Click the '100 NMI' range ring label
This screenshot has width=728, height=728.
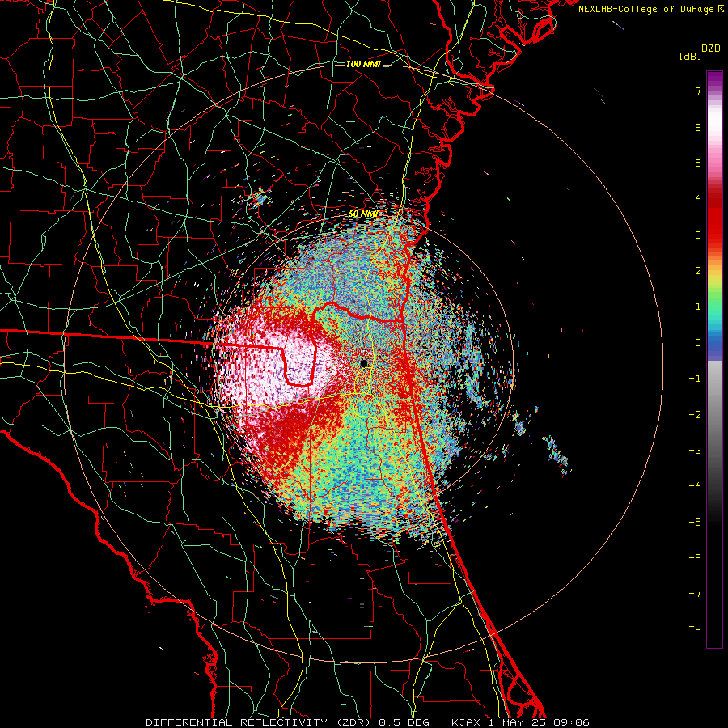pos(363,64)
